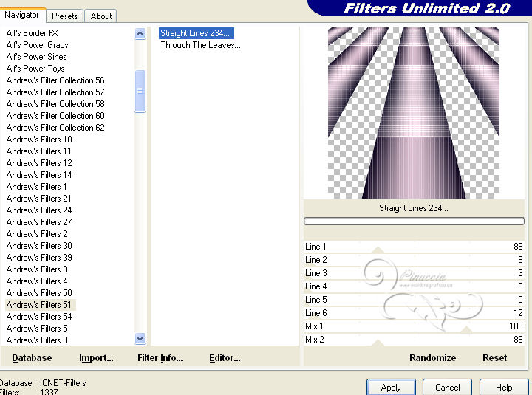The height and width of the screenshot is (395, 532).
Task: Adjust the Line 1 slider
Action: pyautogui.click(x=414, y=247)
